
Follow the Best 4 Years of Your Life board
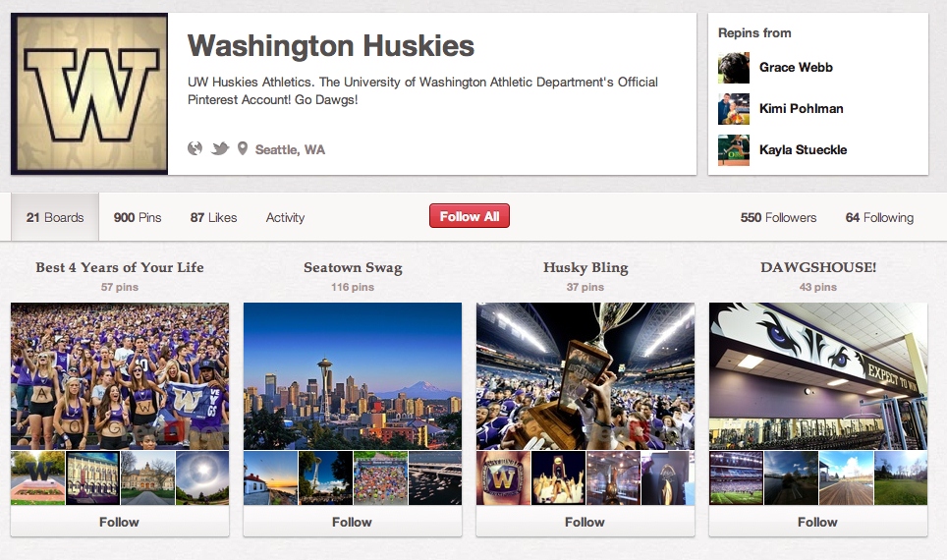(120, 522)
